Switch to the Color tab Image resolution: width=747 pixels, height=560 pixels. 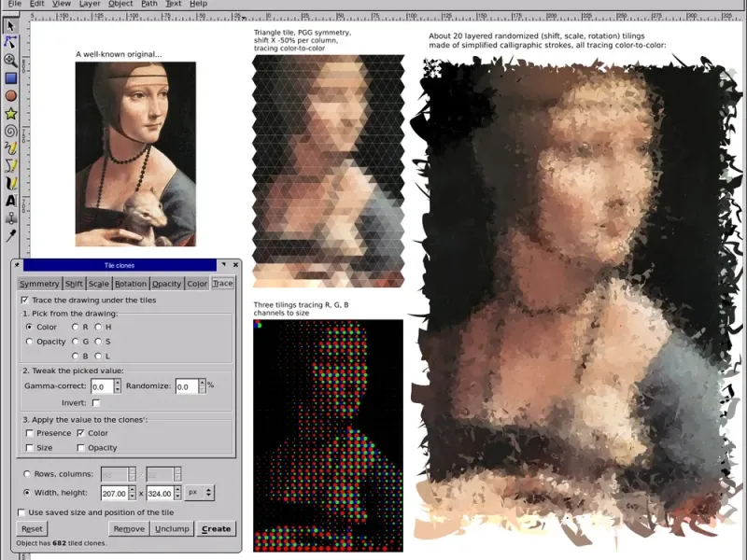(x=197, y=284)
